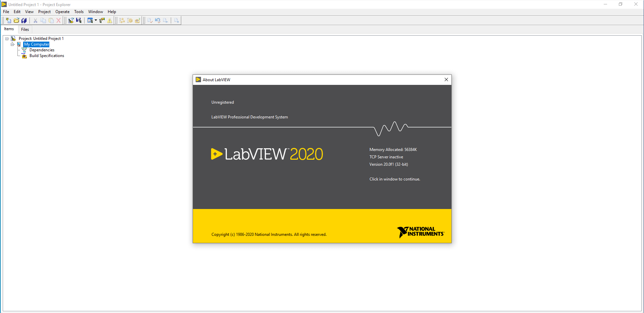Open the Help menu
The image size is (644, 313).
click(x=112, y=12)
